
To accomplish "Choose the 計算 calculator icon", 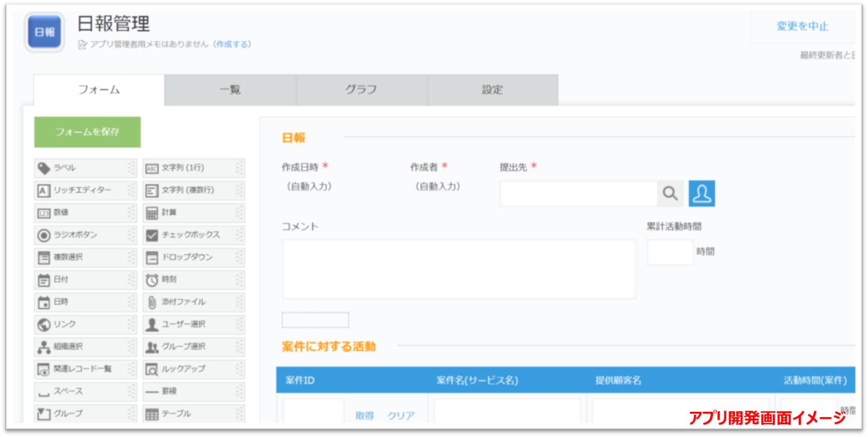I will coord(152,213).
